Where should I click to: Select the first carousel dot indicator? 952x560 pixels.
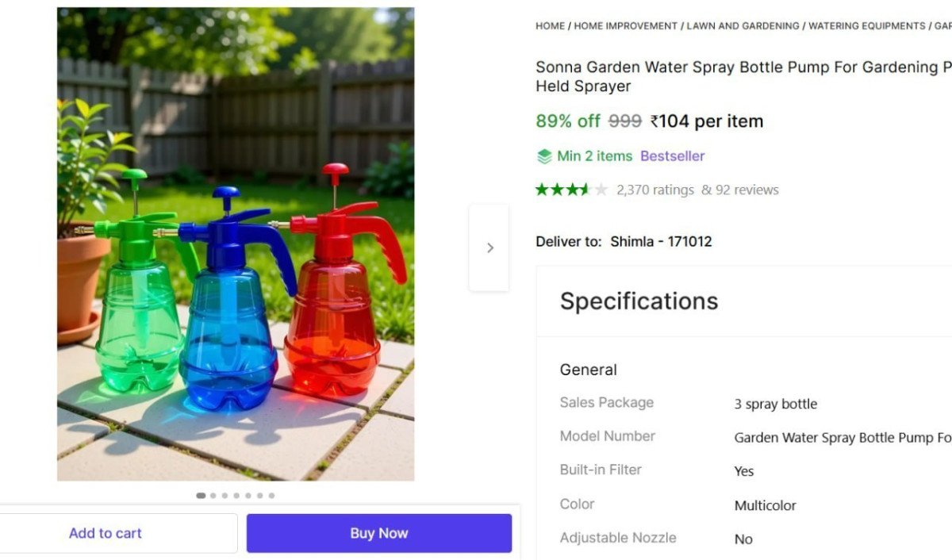(x=201, y=496)
